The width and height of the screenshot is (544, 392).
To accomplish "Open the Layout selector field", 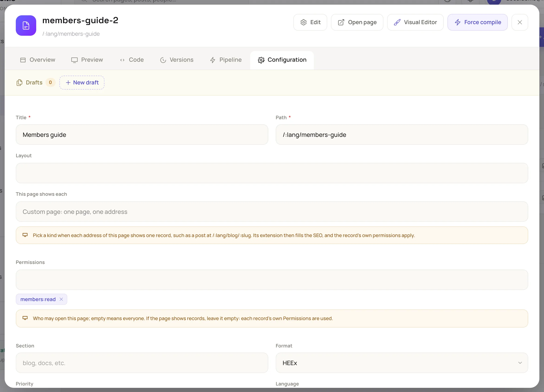I will click(x=272, y=173).
